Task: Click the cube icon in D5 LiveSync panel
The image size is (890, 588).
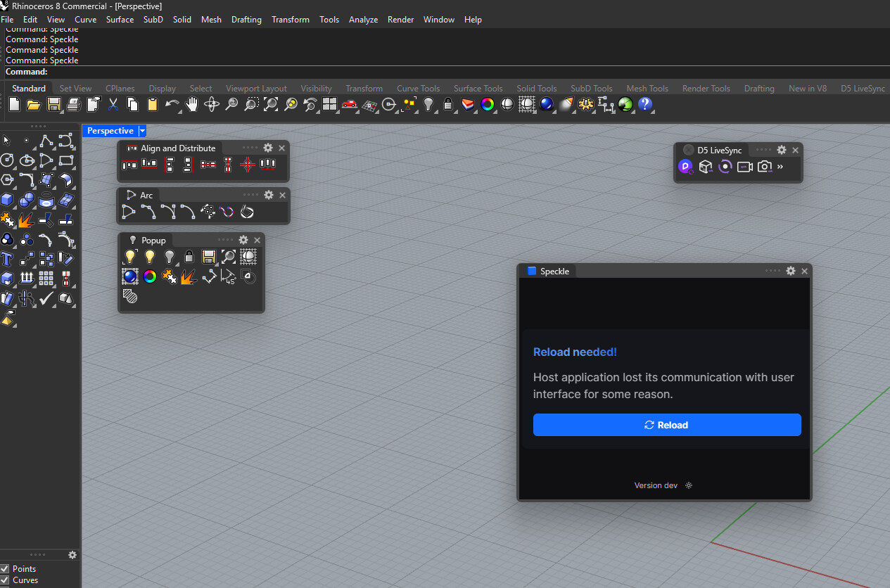Action: pos(706,167)
